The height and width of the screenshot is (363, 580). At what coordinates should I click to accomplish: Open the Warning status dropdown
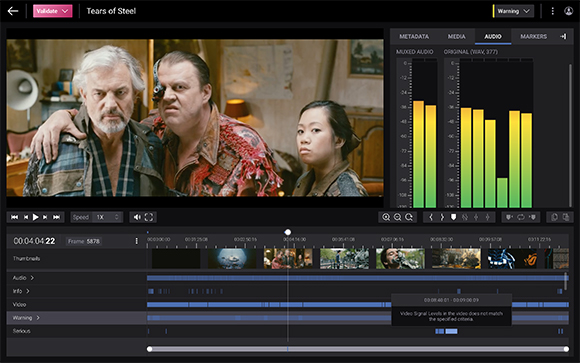[x=513, y=11]
